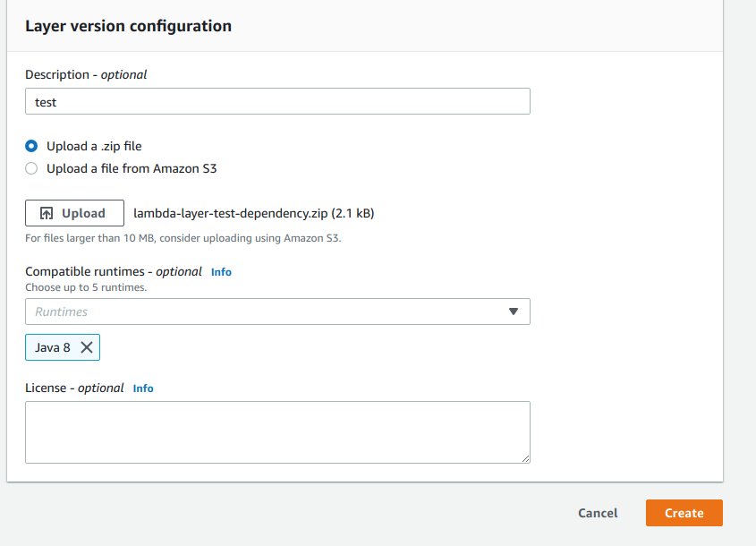
Task: Click the License - optional label
Action: [74, 388]
